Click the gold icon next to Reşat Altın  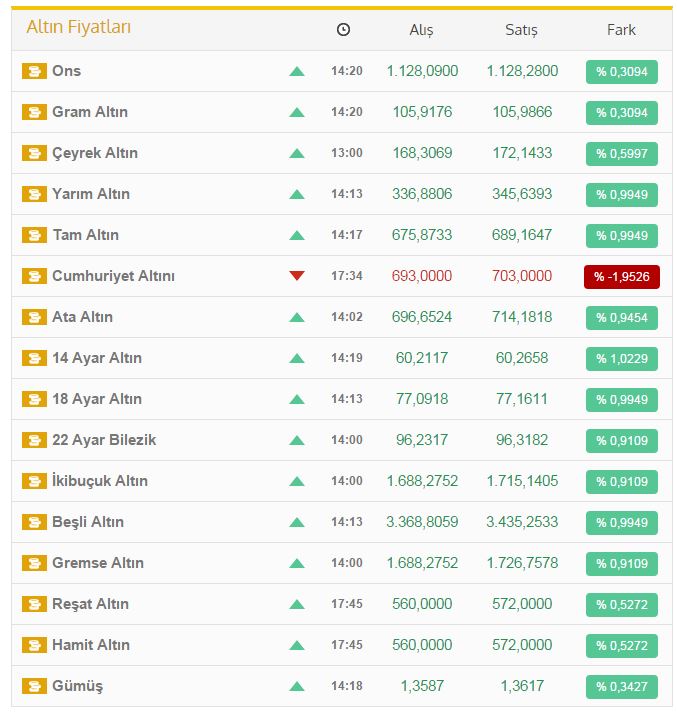point(35,604)
